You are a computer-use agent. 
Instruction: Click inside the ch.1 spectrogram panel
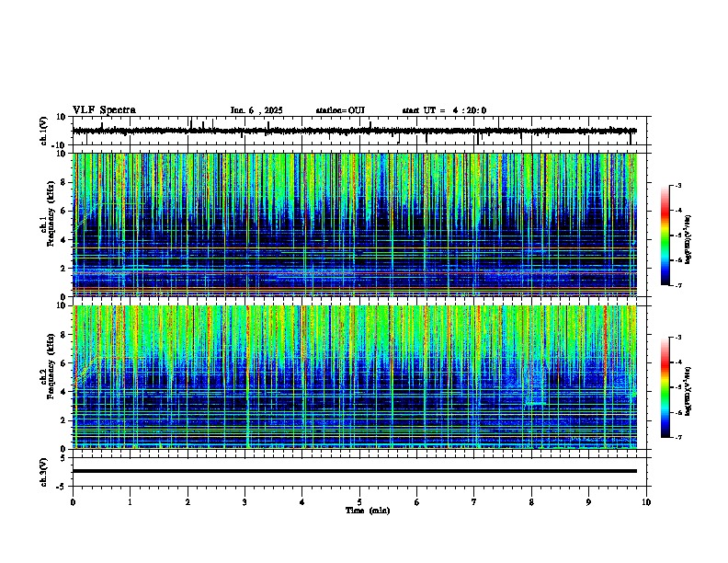point(355,224)
